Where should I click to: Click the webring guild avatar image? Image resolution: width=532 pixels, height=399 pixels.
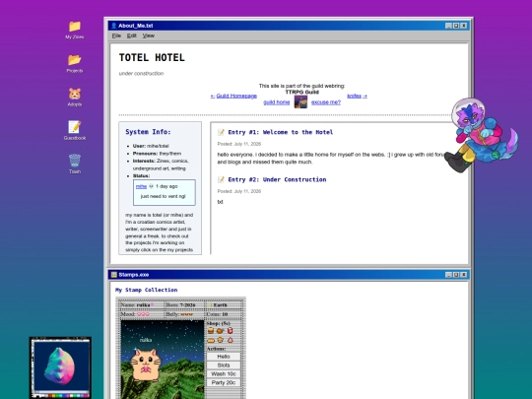(x=300, y=101)
